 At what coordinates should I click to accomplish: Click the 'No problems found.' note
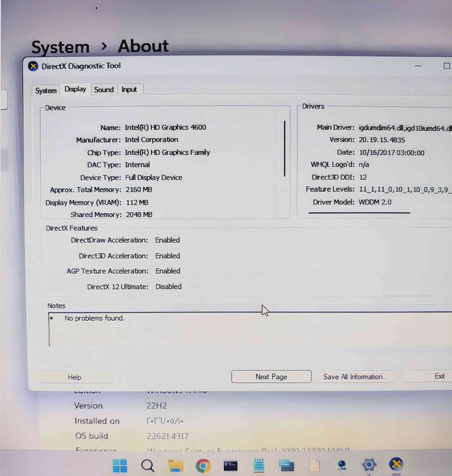95,318
